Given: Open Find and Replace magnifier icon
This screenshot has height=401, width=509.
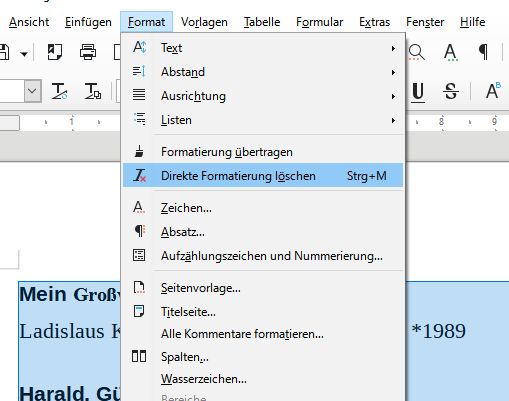Looking at the screenshot, I should point(416,52).
